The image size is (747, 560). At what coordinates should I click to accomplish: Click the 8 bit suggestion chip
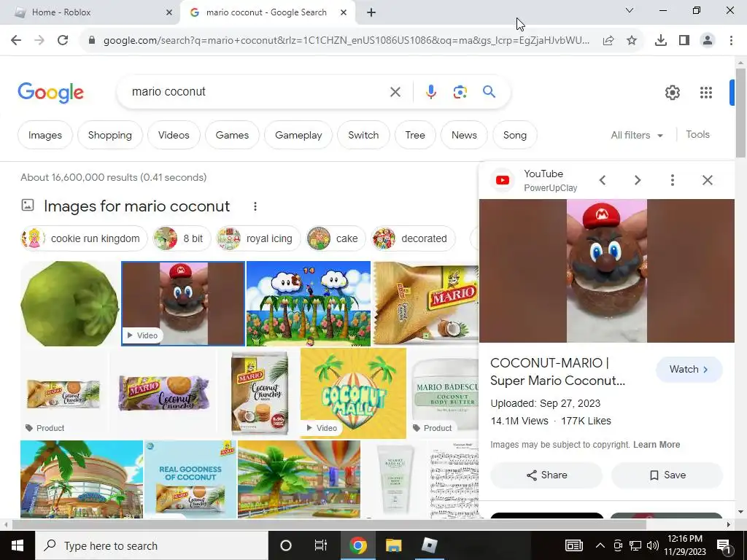182,238
